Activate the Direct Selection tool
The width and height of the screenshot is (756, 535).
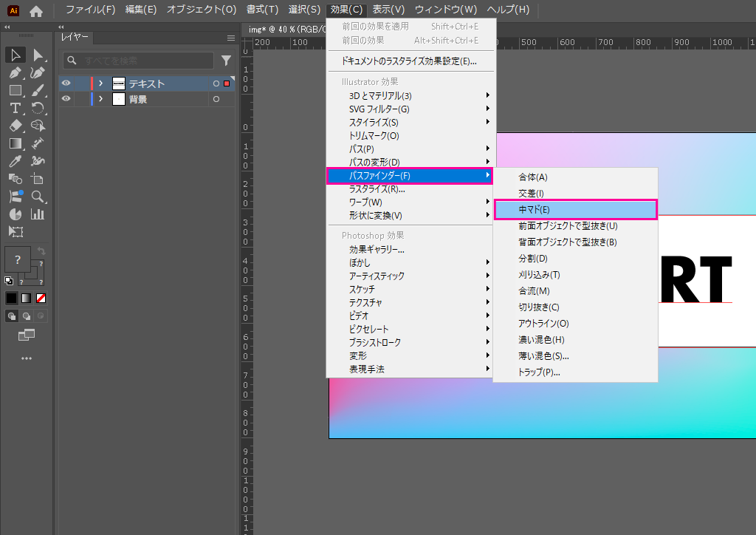click(38, 55)
